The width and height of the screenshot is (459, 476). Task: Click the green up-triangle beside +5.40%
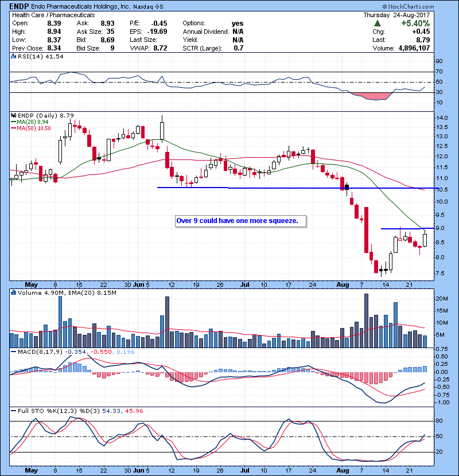(x=378, y=24)
